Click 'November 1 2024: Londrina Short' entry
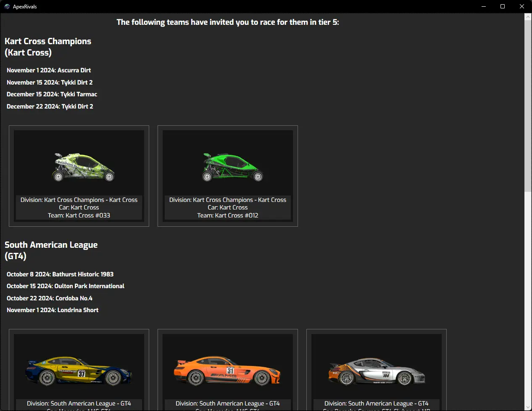The height and width of the screenshot is (411, 532). (x=53, y=310)
